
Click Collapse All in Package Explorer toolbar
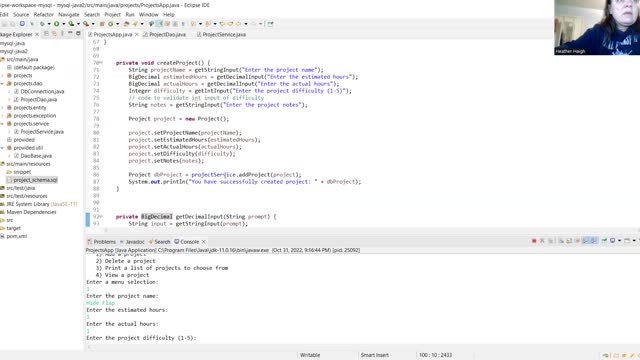(x=47, y=34)
